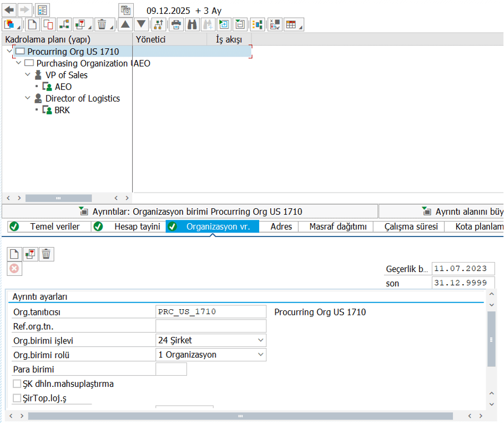504x423 pixels.
Task: Select the BRK user in the tree
Action: pos(62,110)
